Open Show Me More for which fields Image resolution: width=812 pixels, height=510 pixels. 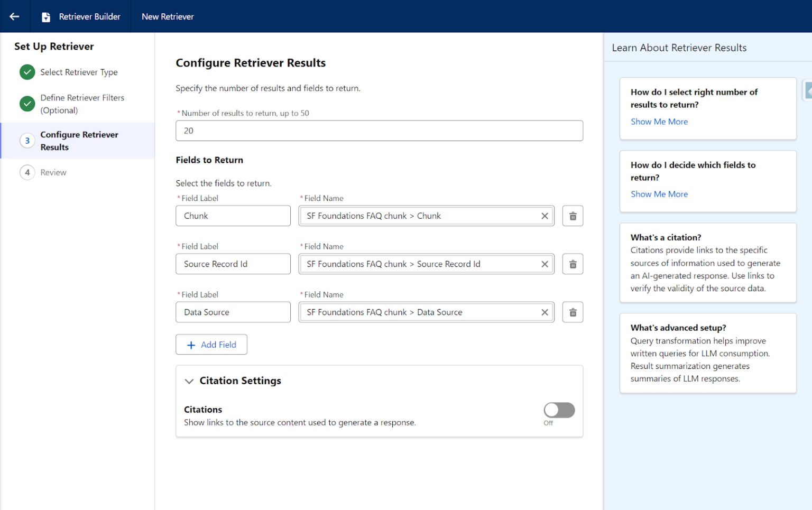(659, 194)
